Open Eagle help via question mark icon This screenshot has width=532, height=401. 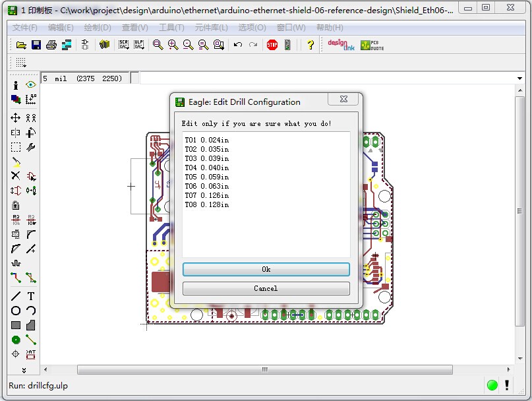coord(310,45)
